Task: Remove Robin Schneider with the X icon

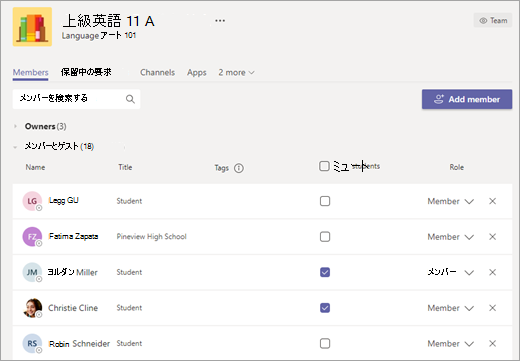Action: [x=493, y=344]
